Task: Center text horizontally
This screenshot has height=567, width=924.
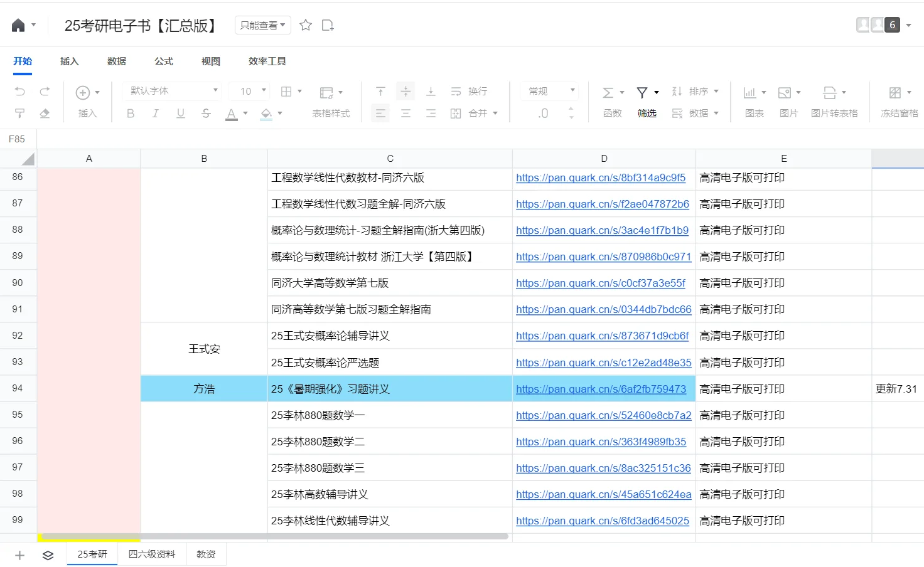Action: click(x=406, y=114)
